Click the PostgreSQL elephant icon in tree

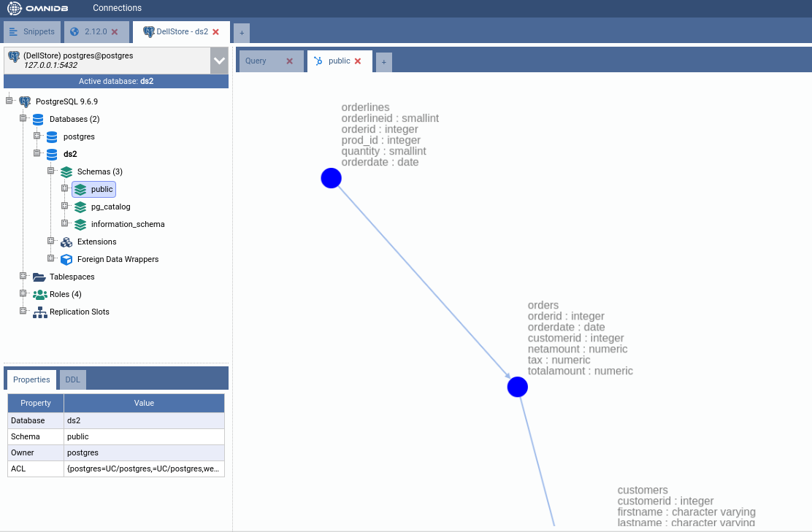pos(25,101)
